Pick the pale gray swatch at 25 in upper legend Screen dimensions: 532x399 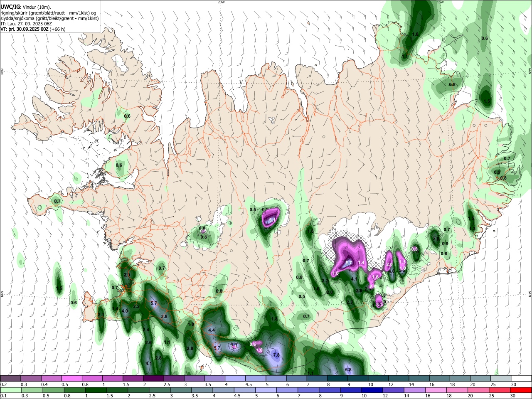point(500,378)
